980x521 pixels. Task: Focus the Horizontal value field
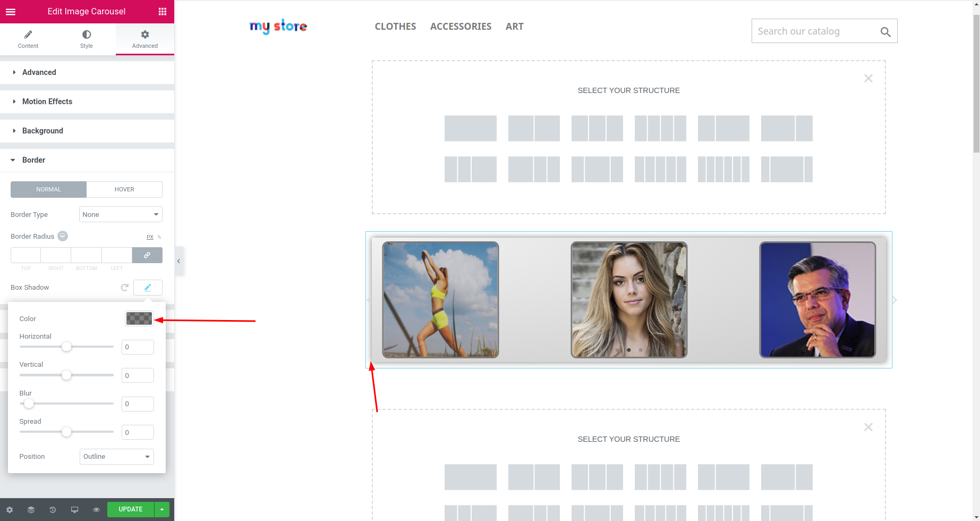tap(138, 347)
